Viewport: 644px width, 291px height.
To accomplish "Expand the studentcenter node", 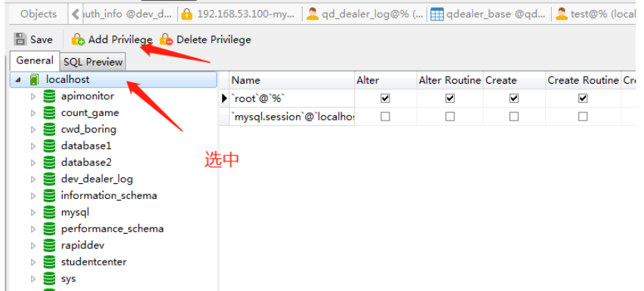I will point(33,262).
